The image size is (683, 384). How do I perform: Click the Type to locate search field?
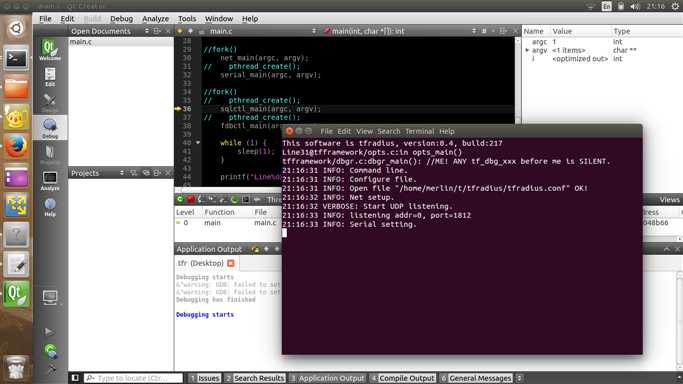coord(133,378)
